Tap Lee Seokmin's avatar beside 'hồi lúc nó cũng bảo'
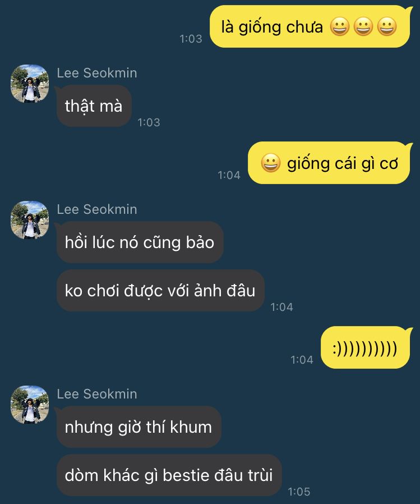The image size is (420, 504). pos(30,220)
